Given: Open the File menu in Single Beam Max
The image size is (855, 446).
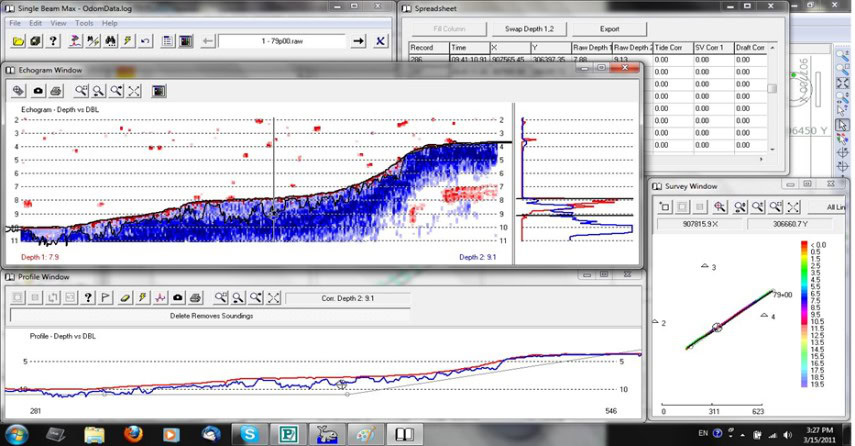Looking at the screenshot, I should (15, 23).
